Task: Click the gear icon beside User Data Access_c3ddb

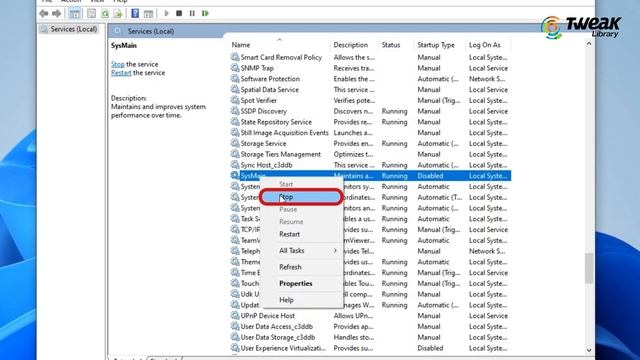Action: click(x=235, y=326)
